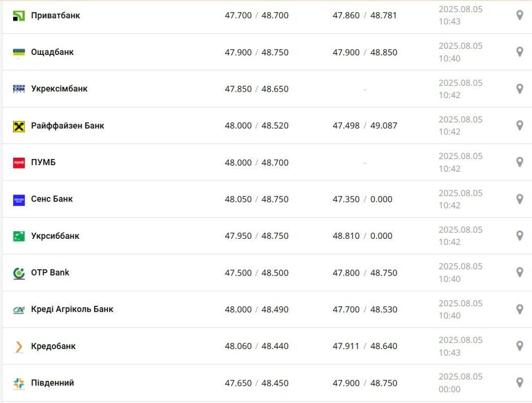Click the Сенс Банк rate 48.050 / 48.750
The width and height of the screenshot is (532, 403).
point(257,199)
